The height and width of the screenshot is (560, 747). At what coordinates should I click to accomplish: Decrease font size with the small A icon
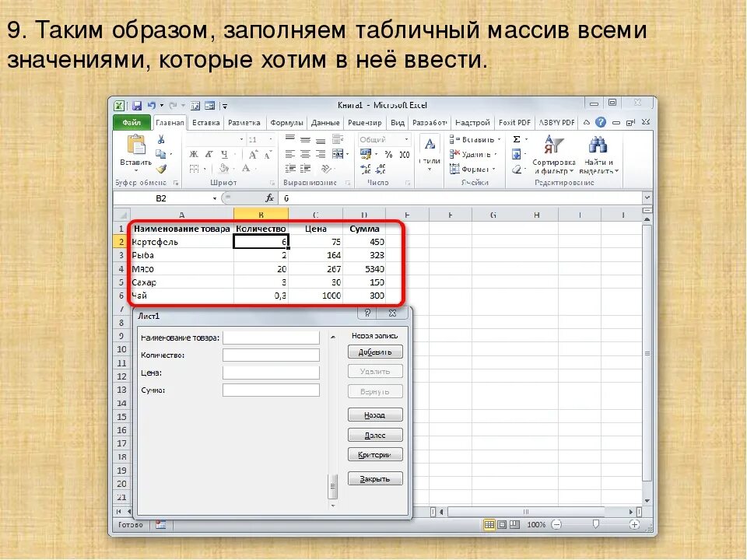268,154
